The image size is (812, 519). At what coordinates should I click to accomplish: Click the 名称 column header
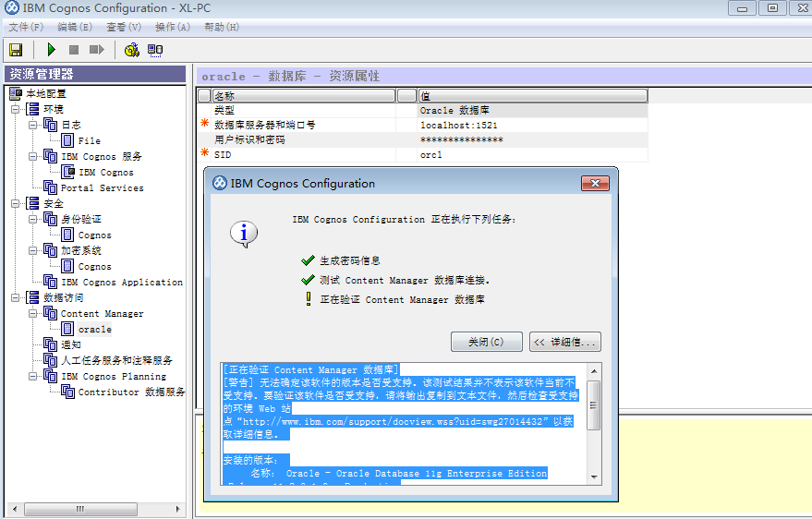[x=304, y=96]
